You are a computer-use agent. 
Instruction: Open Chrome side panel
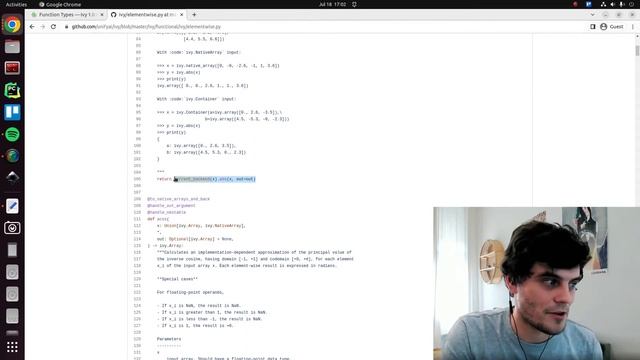pos(593,27)
